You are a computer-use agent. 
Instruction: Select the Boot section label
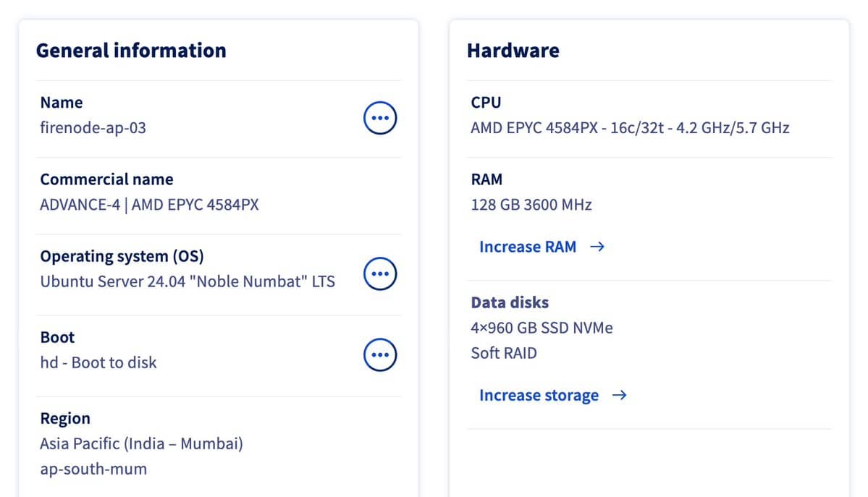pos(57,336)
